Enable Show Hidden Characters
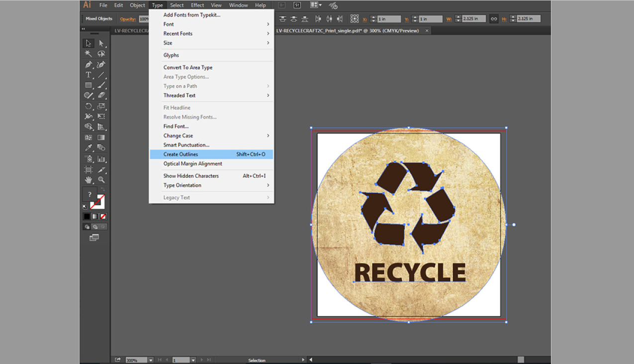 pyautogui.click(x=191, y=175)
